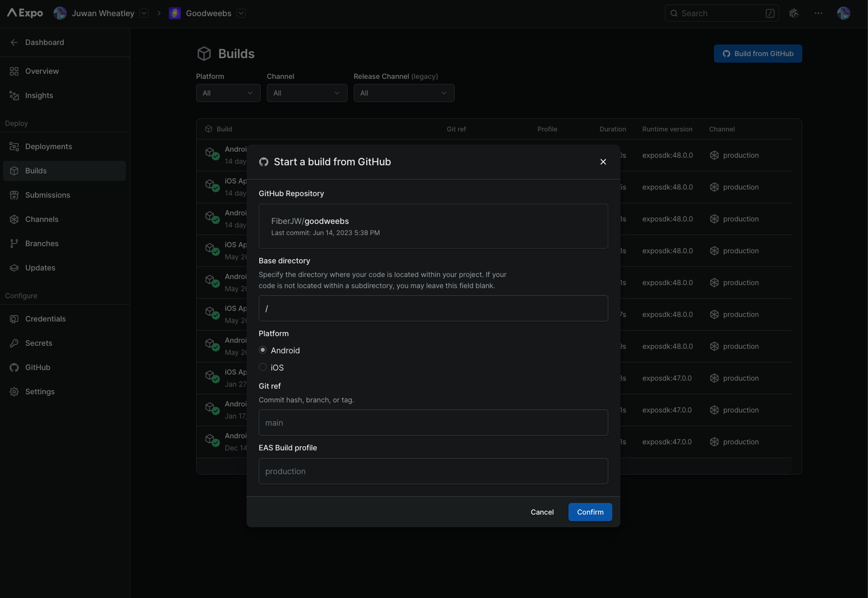Image resolution: width=868 pixels, height=598 pixels.
Task: Click the Credentials icon in sidebar
Action: point(14,319)
